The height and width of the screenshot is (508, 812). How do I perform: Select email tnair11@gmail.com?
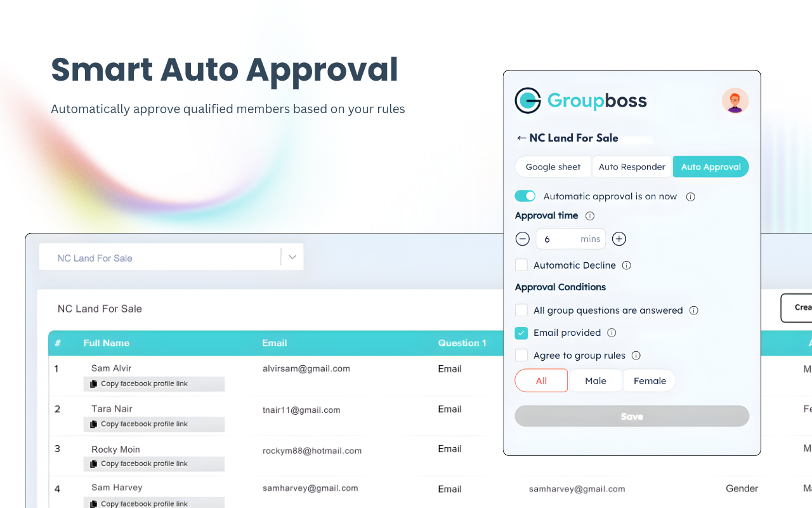click(x=301, y=410)
